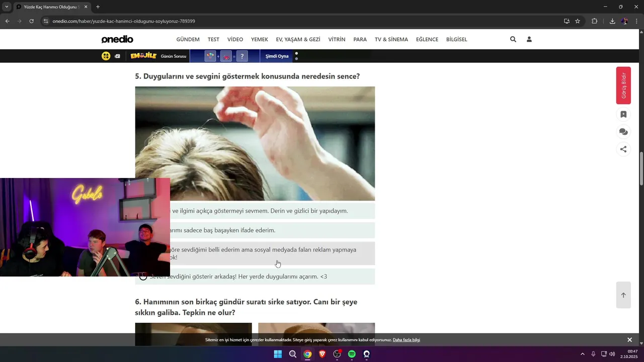644x362 pixels.
Task: Save article with the bookmark icon on right
Action: tap(623, 115)
